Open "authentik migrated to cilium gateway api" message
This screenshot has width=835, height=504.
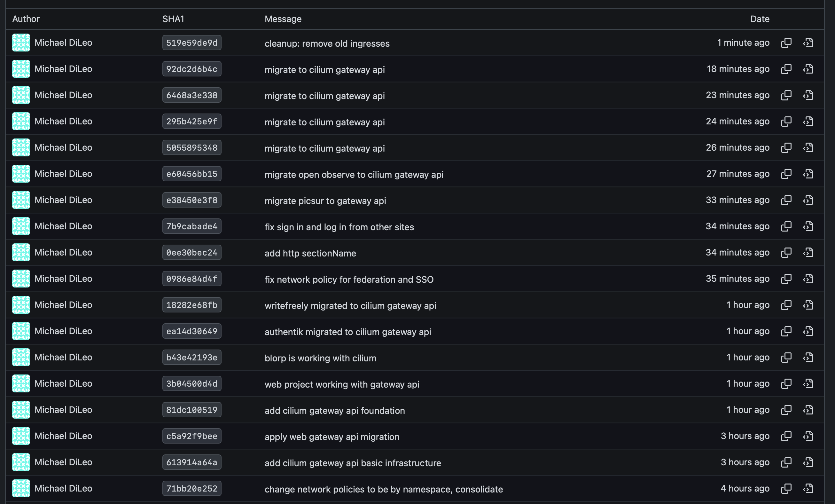[x=348, y=332]
